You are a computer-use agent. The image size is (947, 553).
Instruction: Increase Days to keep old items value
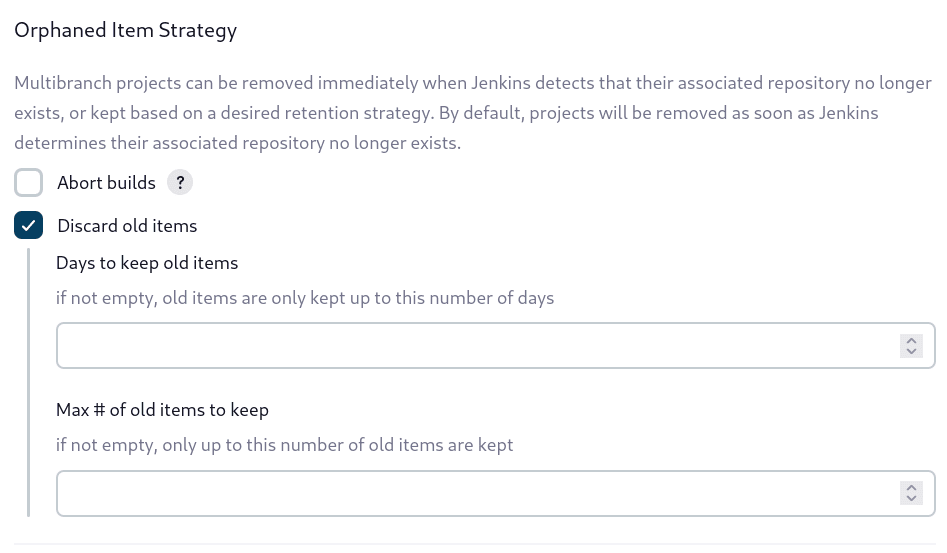coord(911,340)
